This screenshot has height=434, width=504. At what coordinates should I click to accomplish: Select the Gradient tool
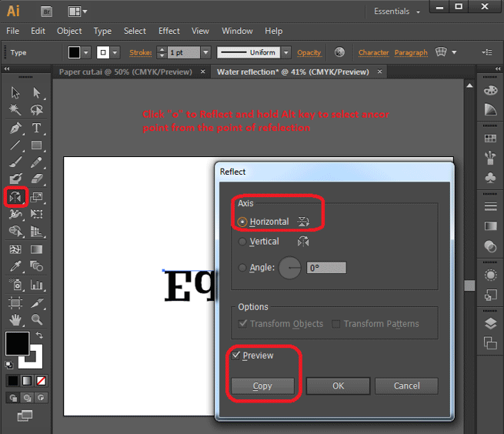36,249
